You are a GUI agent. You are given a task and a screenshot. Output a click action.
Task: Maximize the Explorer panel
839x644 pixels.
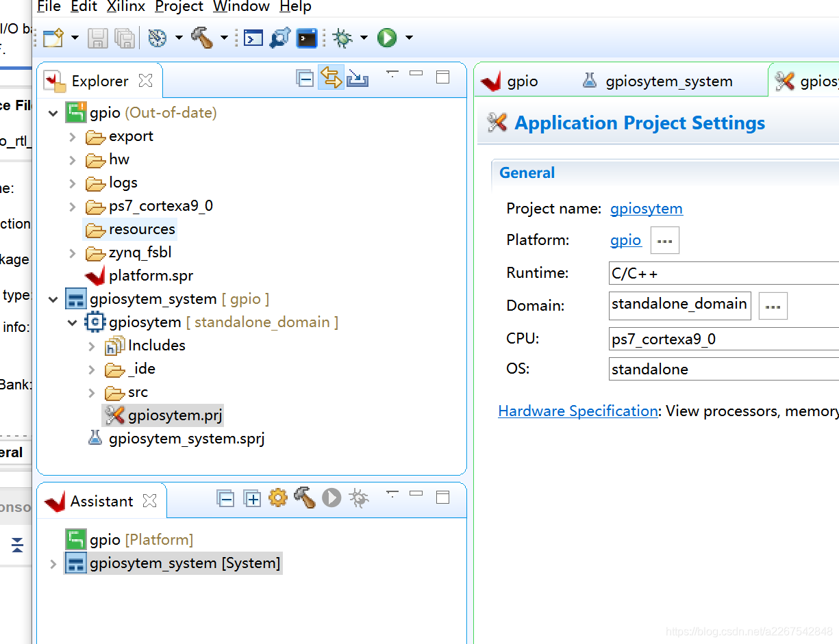pyautogui.click(x=443, y=77)
